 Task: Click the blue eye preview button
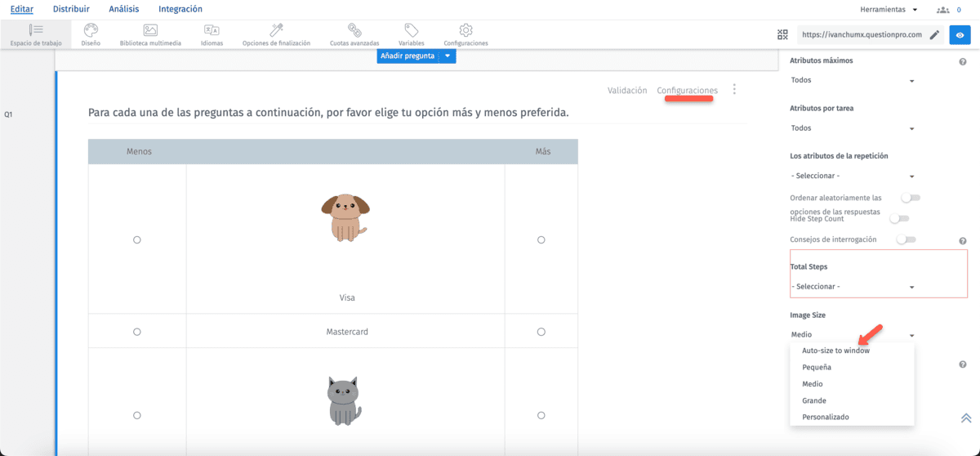960,35
